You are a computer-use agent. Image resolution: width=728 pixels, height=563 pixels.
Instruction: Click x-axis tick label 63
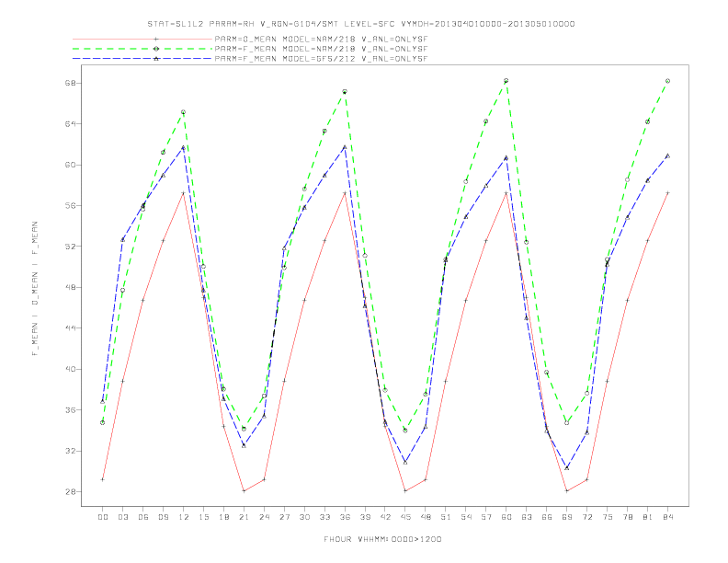pyautogui.click(x=527, y=517)
